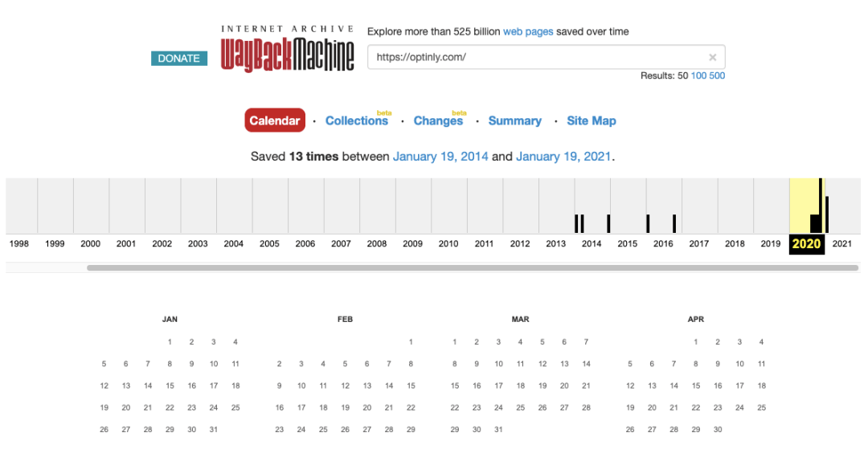The image size is (868, 465).
Task: Select year 2017 on the timeline
Action: tap(698, 243)
